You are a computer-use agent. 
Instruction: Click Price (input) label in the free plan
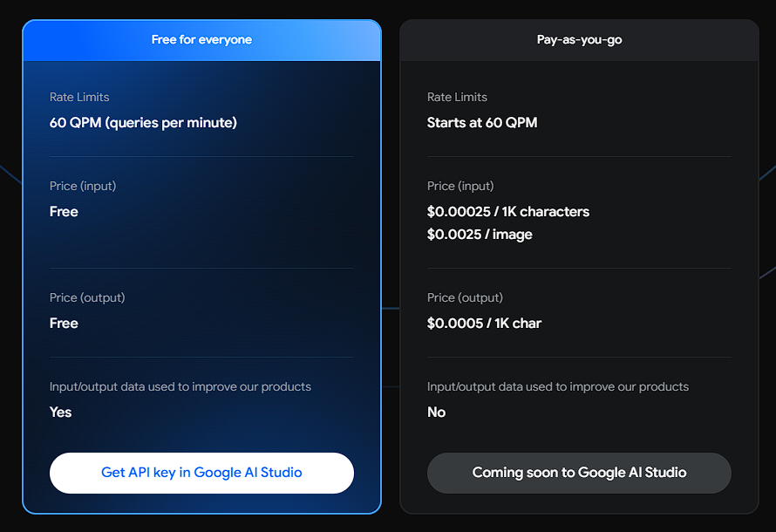(x=83, y=186)
